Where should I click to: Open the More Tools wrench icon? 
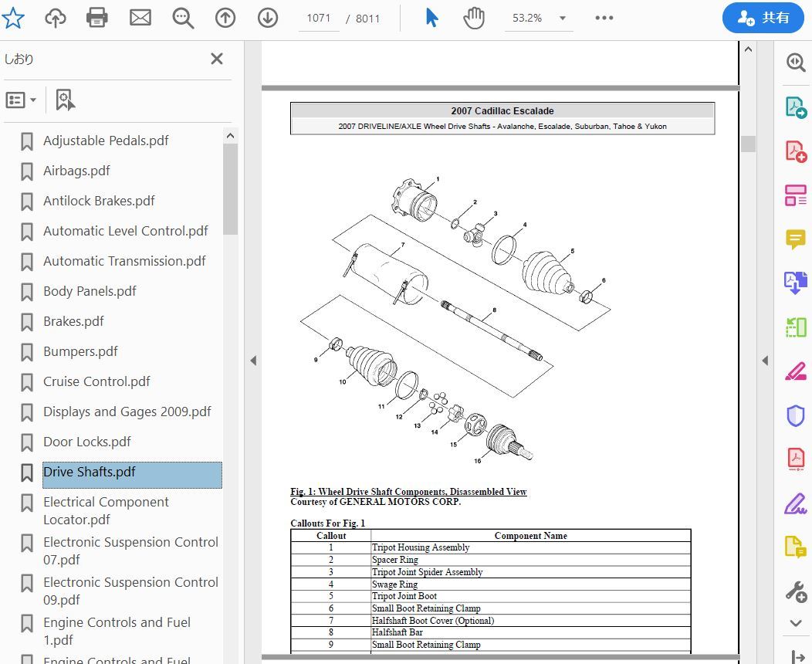[x=796, y=591]
